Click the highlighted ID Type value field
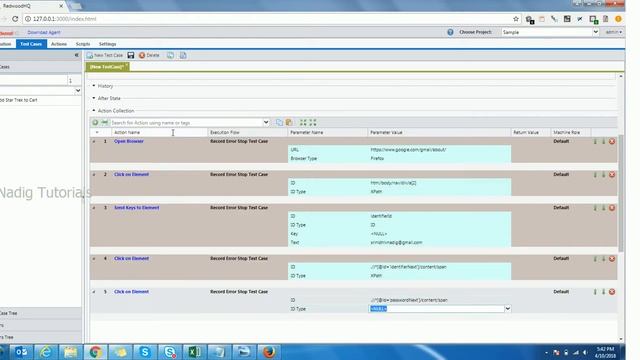 (x=436, y=309)
